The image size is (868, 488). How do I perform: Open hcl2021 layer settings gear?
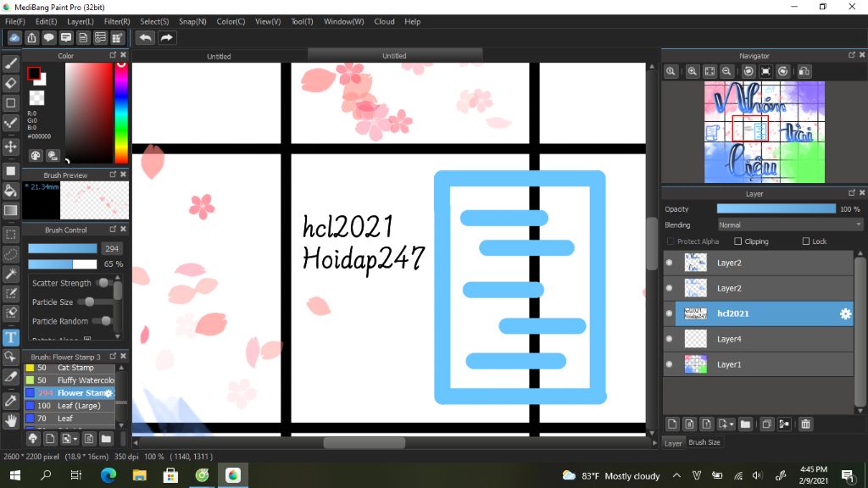[845, 313]
